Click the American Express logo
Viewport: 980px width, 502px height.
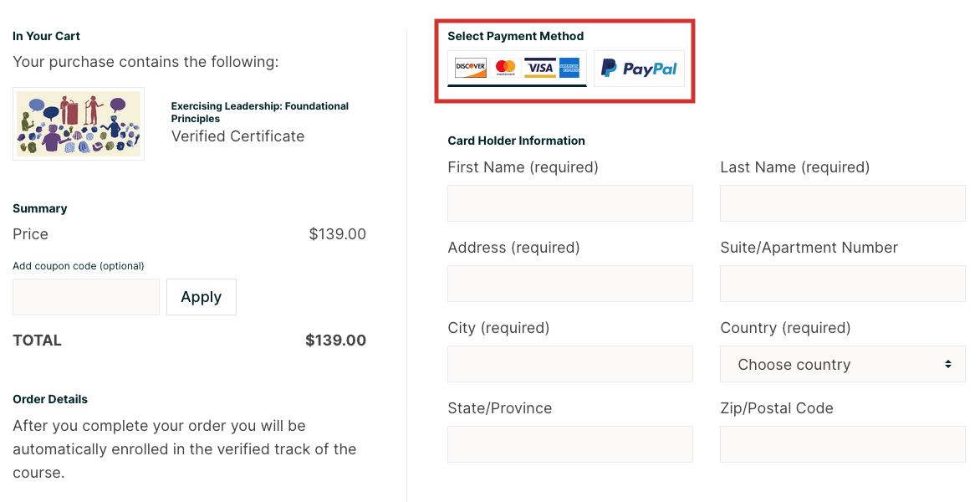[569, 68]
